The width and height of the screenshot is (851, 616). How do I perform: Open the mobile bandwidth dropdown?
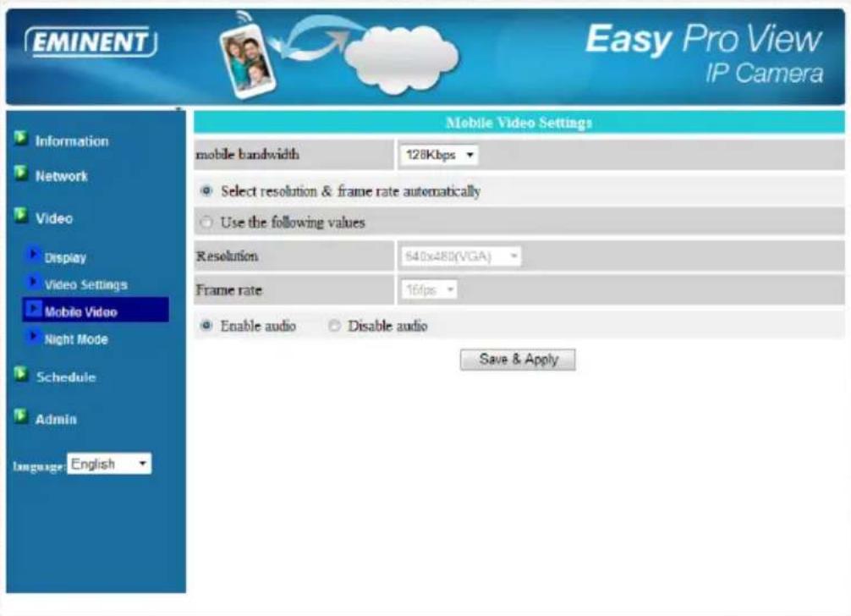438,155
